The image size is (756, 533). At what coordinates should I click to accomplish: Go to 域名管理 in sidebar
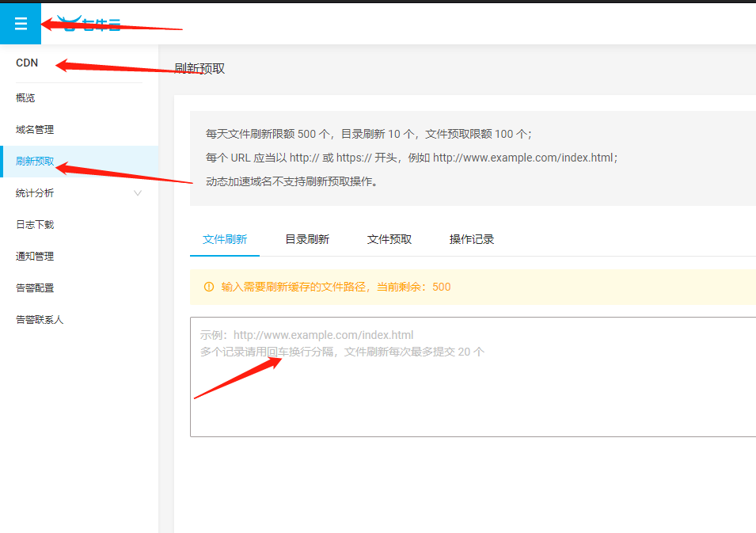35,130
